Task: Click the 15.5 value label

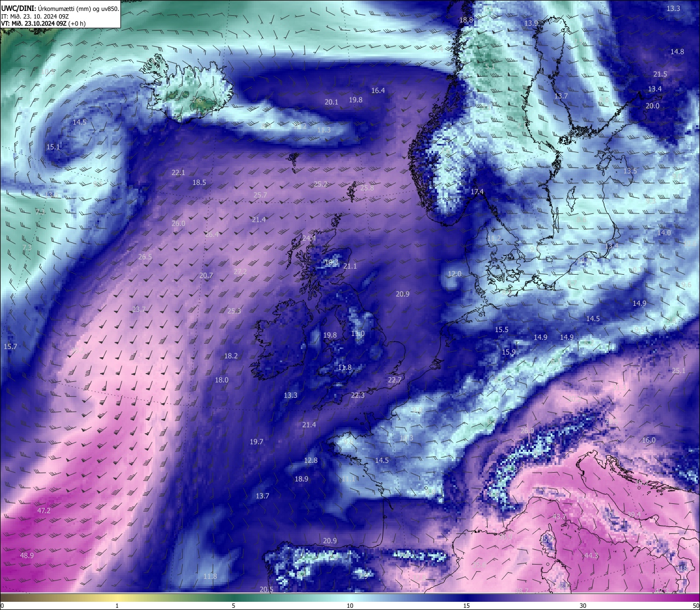Action: coord(501,329)
